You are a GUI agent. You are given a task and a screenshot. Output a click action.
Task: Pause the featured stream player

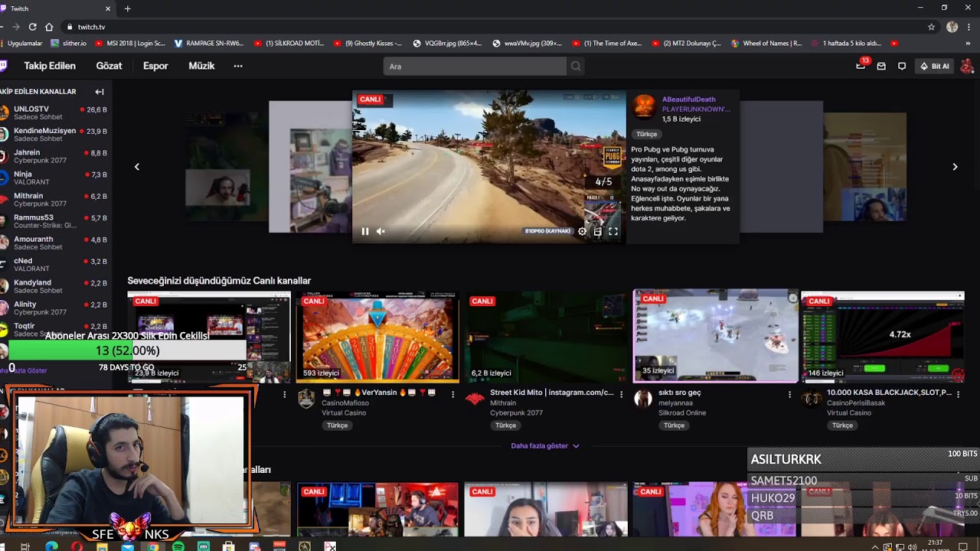click(365, 231)
